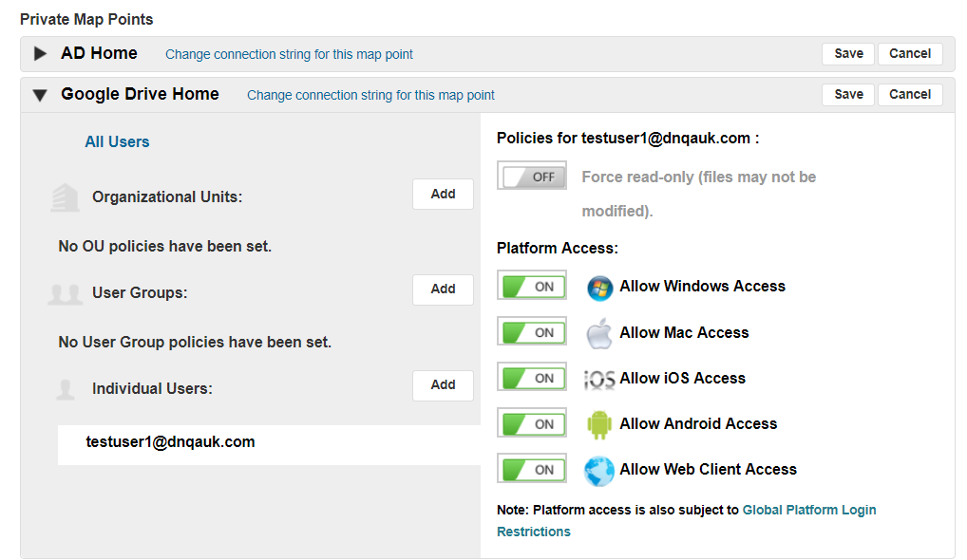
Task: Add a new Organizational Unit policy
Action: point(443,194)
